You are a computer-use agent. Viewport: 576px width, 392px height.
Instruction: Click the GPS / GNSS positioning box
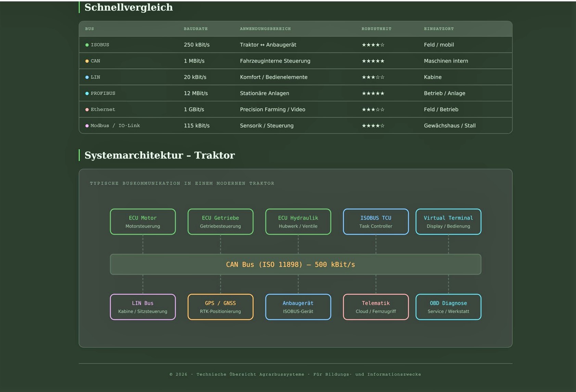tap(220, 307)
